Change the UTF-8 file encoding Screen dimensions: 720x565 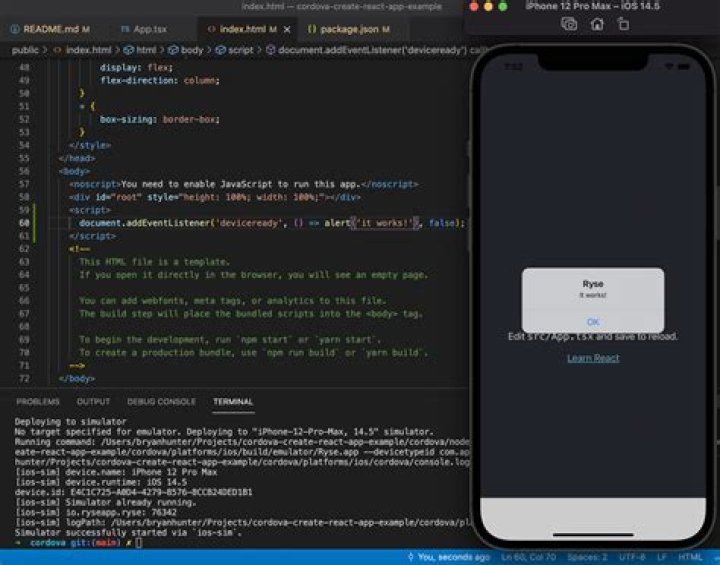pos(632,557)
